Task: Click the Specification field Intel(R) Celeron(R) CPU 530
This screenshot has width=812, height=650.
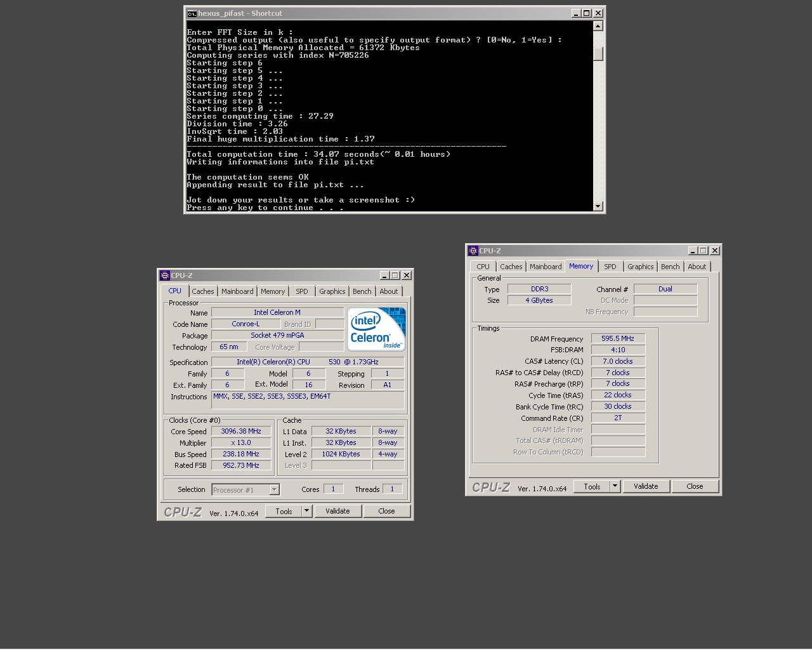Action: point(308,362)
